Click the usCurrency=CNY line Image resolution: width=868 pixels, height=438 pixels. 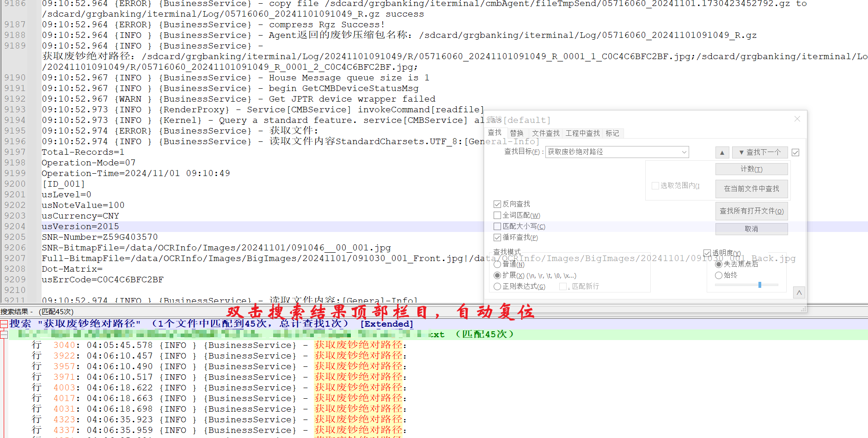coord(80,216)
